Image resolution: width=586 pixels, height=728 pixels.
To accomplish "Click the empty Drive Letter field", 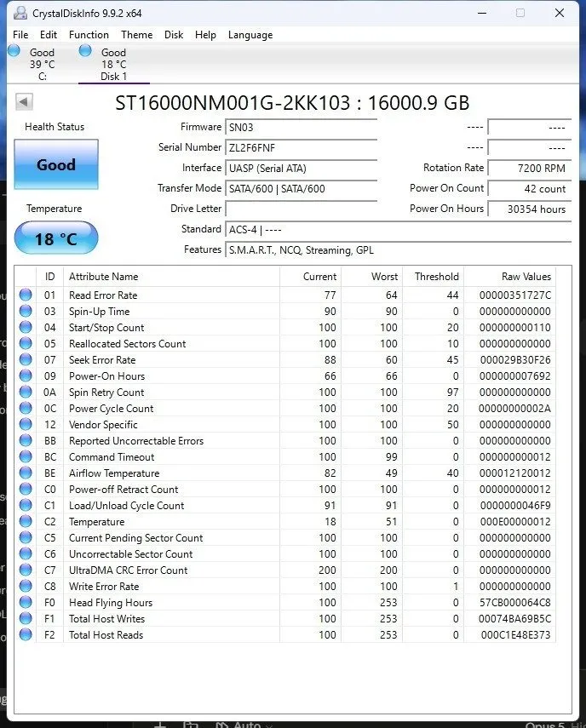I will pyautogui.click(x=301, y=209).
